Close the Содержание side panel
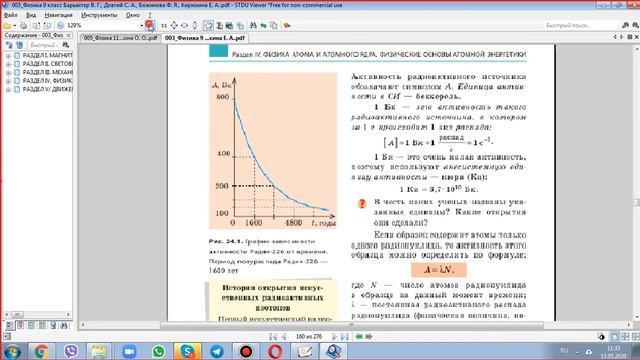 pyautogui.click(x=69, y=36)
